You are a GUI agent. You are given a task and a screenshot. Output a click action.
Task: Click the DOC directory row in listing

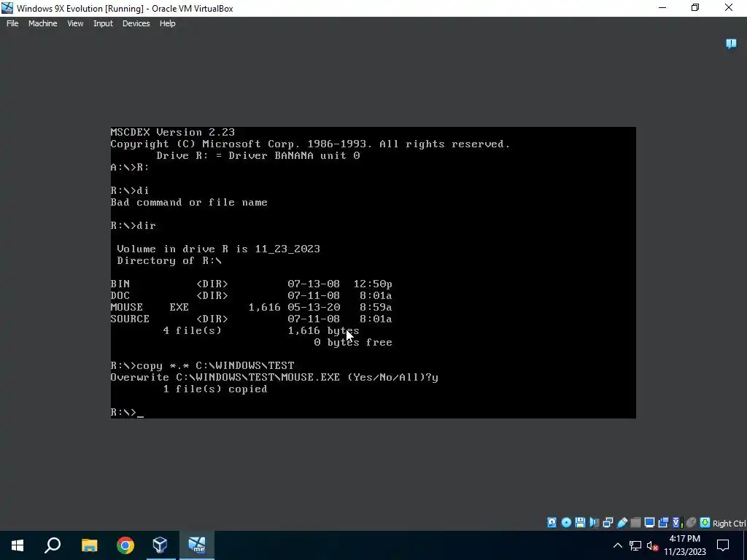pyautogui.click(x=251, y=295)
